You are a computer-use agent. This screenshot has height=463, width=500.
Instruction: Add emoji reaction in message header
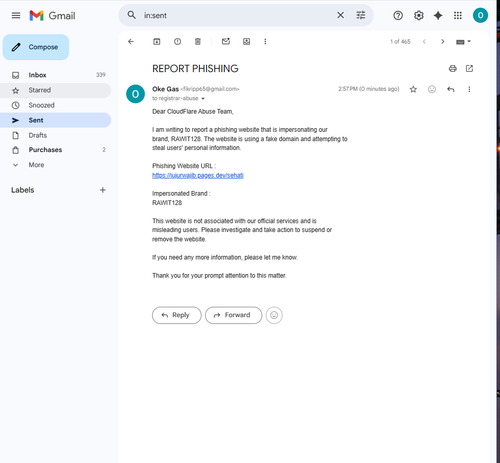(432, 89)
